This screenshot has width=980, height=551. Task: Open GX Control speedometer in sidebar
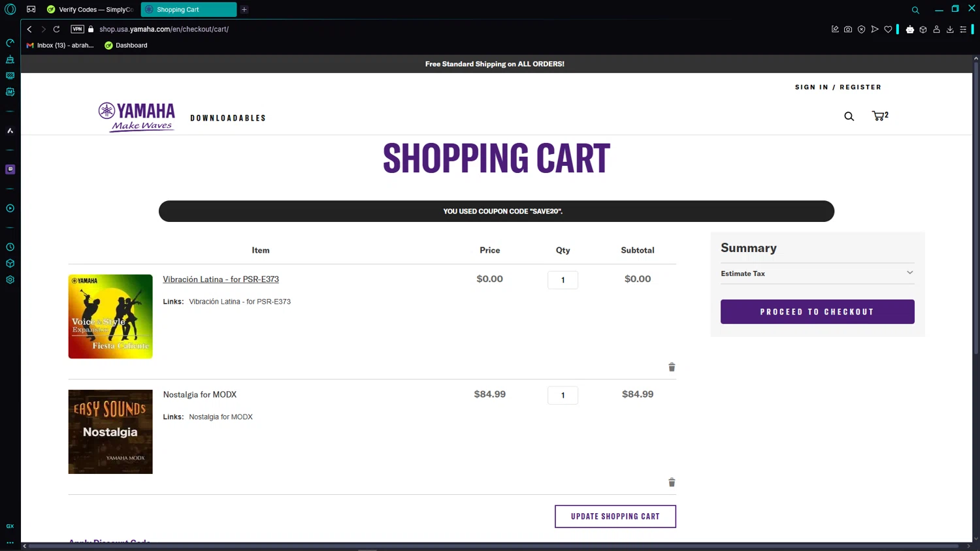[x=10, y=43]
